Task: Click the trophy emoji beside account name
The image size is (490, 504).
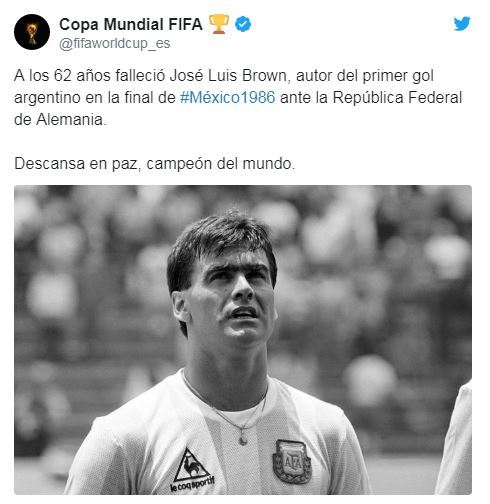Action: (x=219, y=24)
